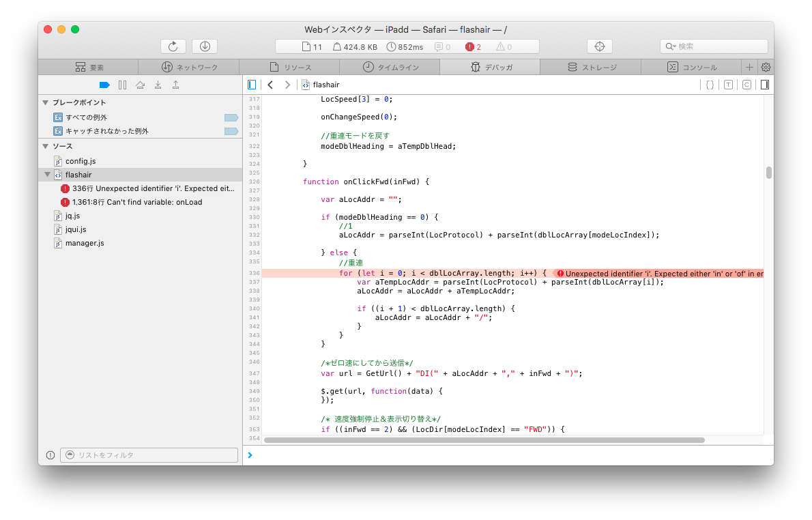Activate the element selection crosshair button
The image size is (812, 520).
pyautogui.click(x=600, y=46)
